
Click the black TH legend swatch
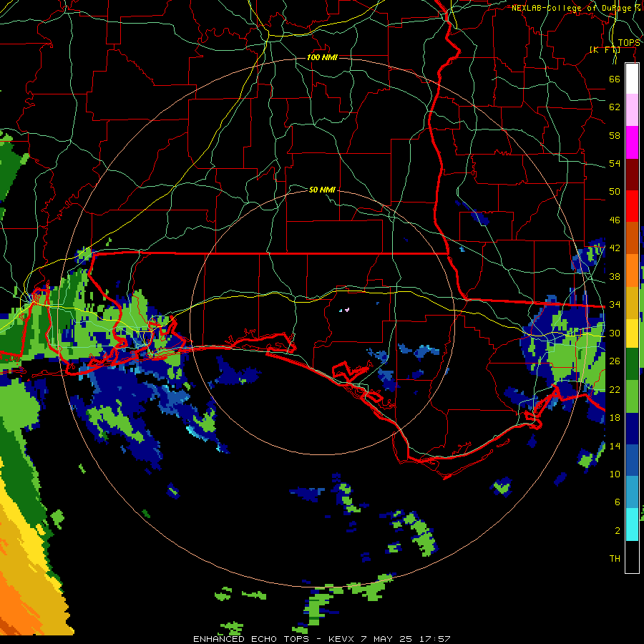click(632, 557)
